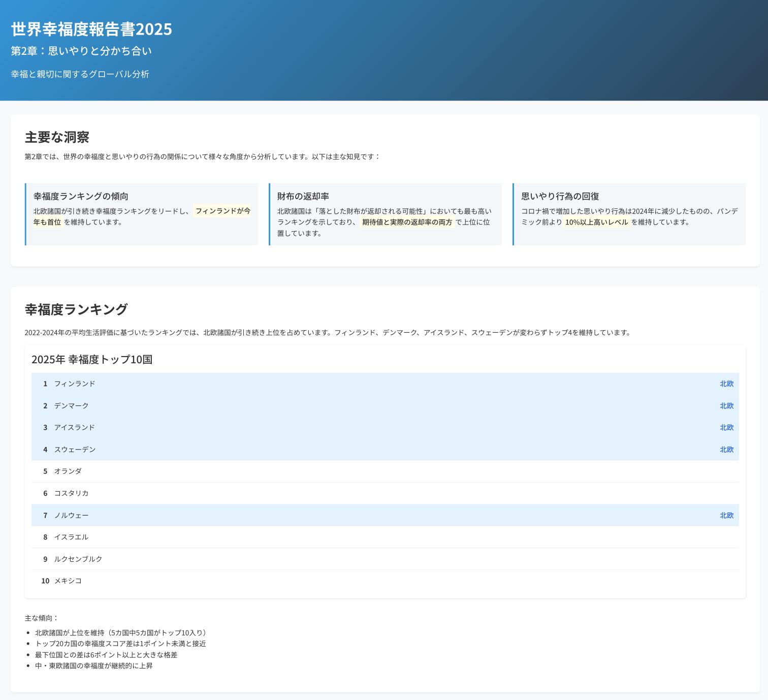
Task: Select the 第2章：思いやりと分かち合い subtitle
Action: [81, 51]
